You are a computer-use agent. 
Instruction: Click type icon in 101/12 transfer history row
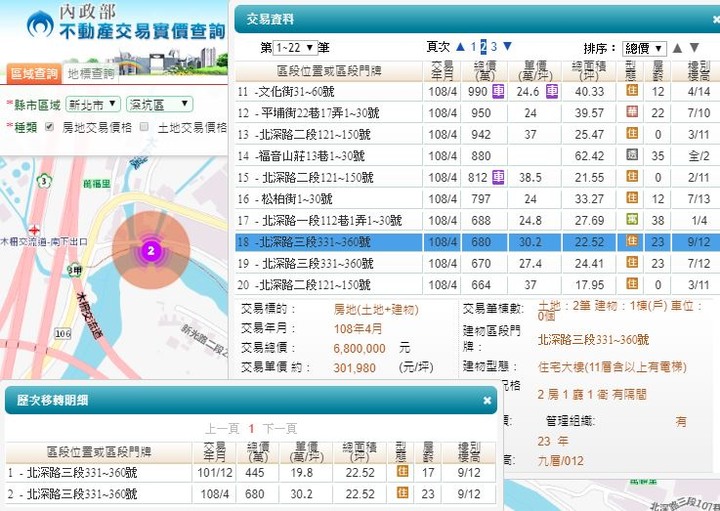point(402,471)
